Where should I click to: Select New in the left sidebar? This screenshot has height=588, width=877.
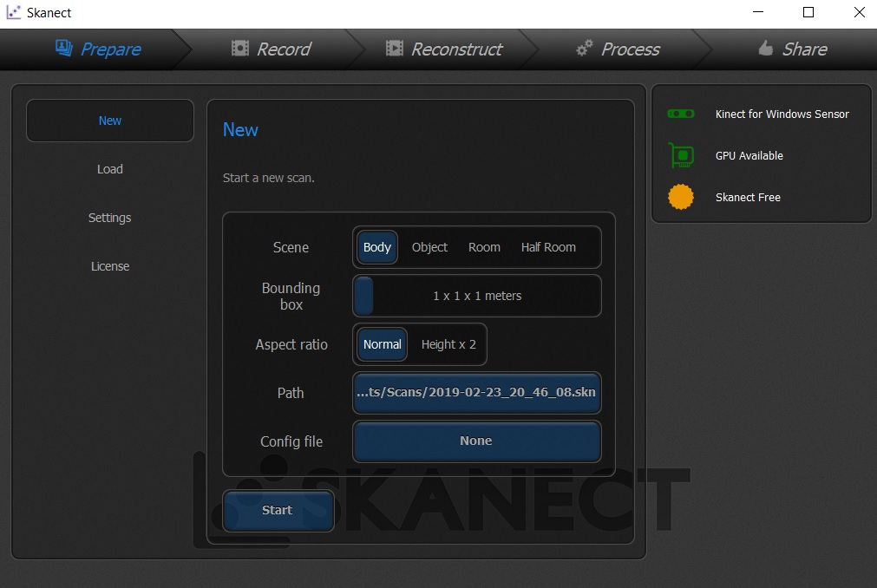point(110,121)
